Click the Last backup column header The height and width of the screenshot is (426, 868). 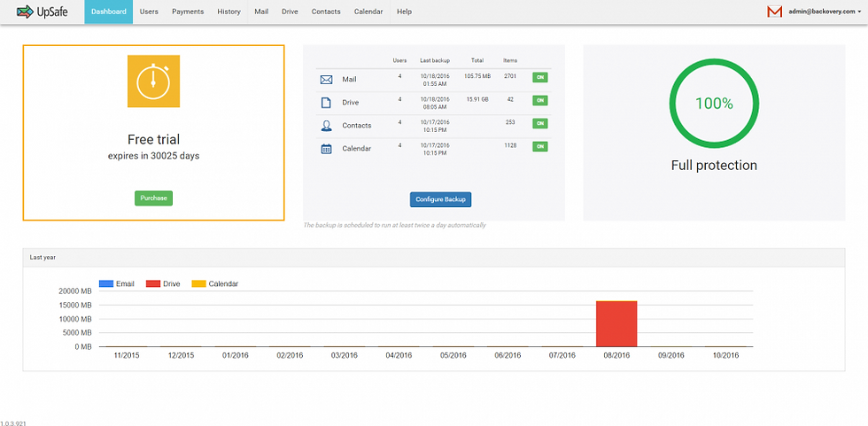pos(435,60)
